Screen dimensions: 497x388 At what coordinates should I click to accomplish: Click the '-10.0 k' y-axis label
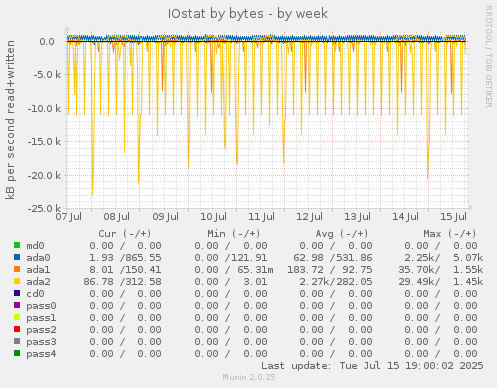44,109
